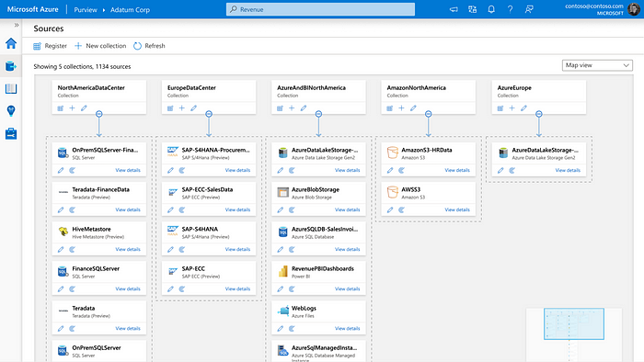Open the Home icon in left sidebar
This screenshot has height=362, width=644.
point(11,43)
